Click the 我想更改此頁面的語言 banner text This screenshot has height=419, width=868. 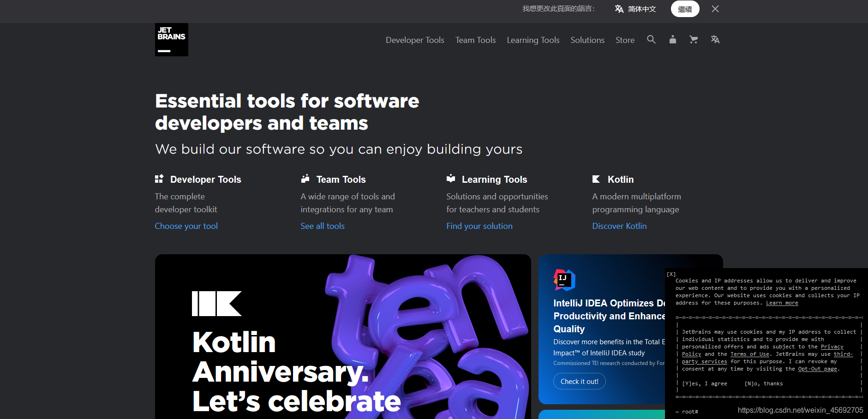coord(558,9)
